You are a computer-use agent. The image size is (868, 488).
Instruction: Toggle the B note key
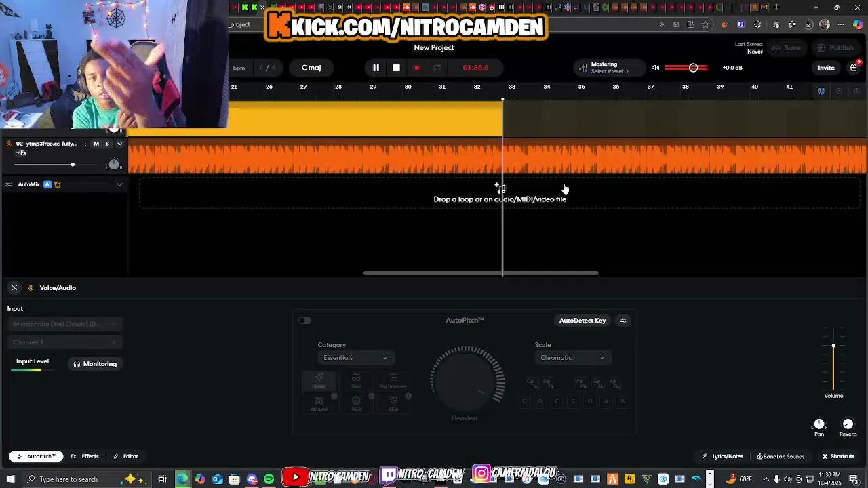pyautogui.click(x=623, y=401)
